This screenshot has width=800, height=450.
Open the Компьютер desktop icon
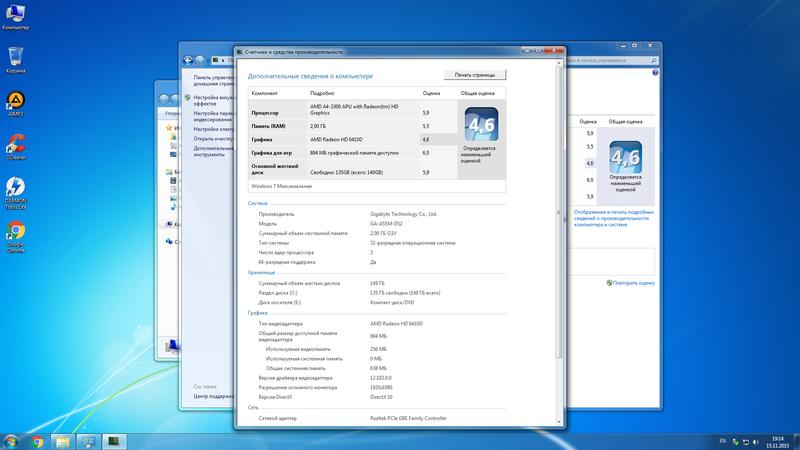(15, 15)
